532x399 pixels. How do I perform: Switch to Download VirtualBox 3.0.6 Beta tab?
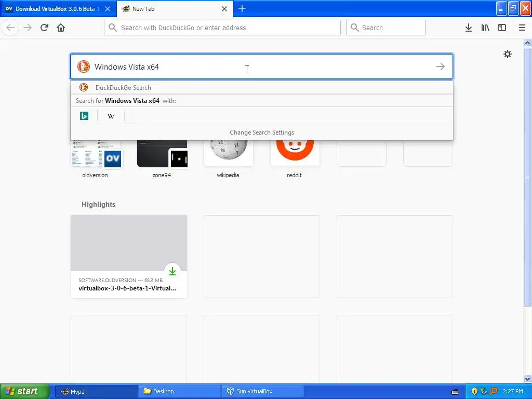coord(58,9)
